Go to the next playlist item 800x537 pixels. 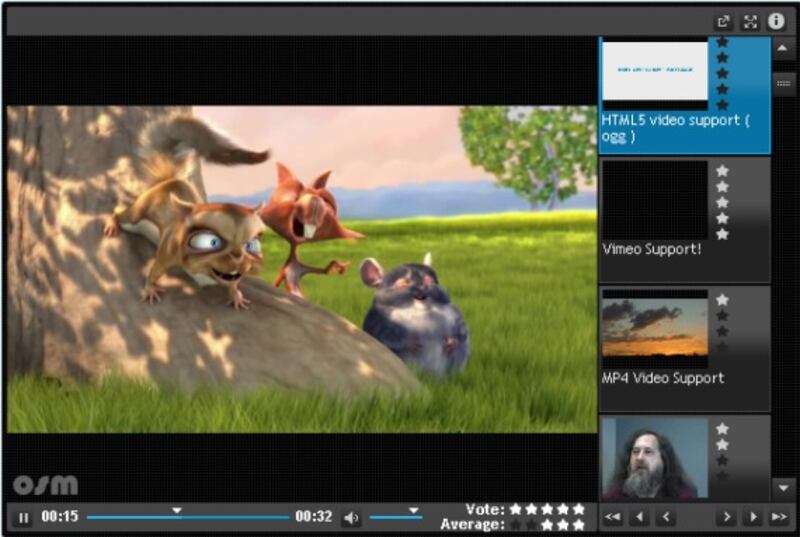(x=727, y=517)
